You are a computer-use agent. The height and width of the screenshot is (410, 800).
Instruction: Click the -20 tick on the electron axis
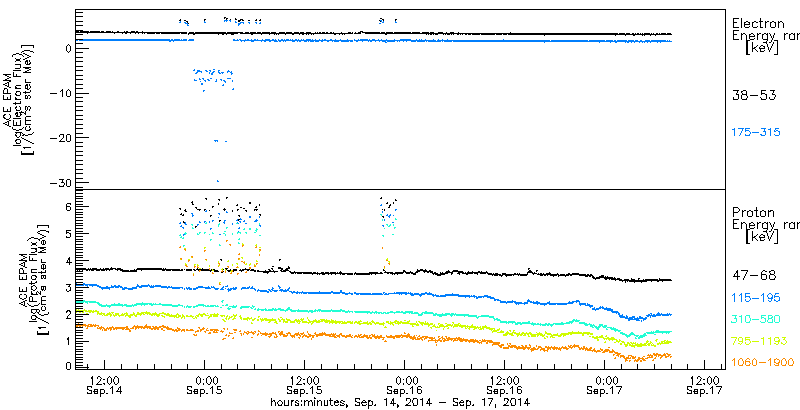pos(62,138)
